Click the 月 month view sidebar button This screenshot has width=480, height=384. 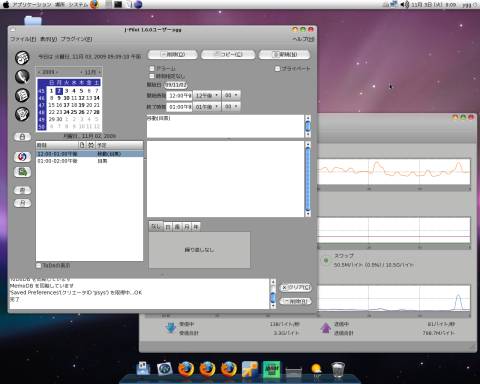tap(22, 203)
